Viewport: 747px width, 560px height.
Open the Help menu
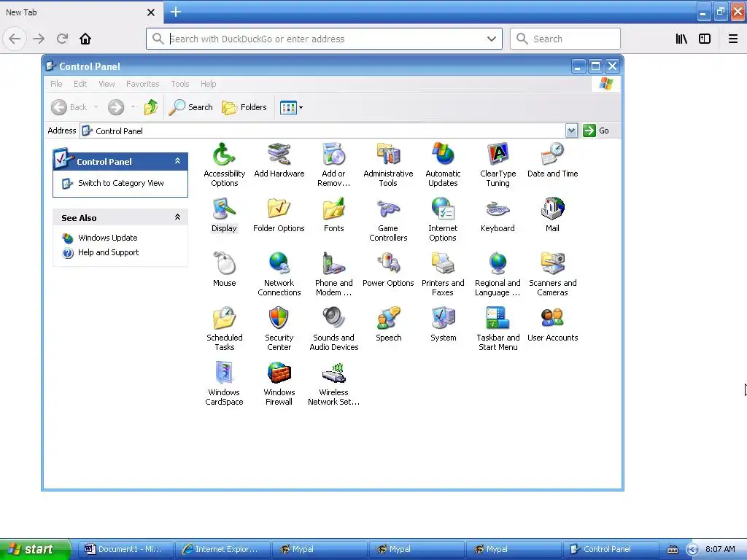(208, 84)
